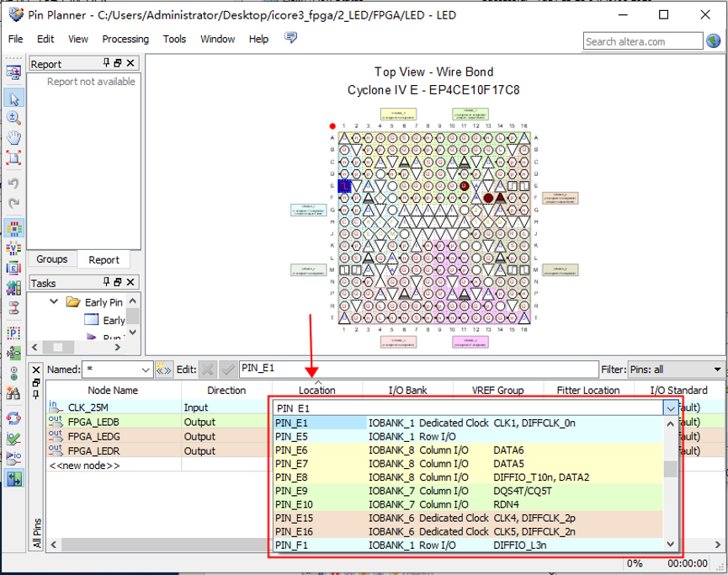Image resolution: width=728 pixels, height=575 pixels.
Task: Click the binoculars find icon
Action: [13, 393]
